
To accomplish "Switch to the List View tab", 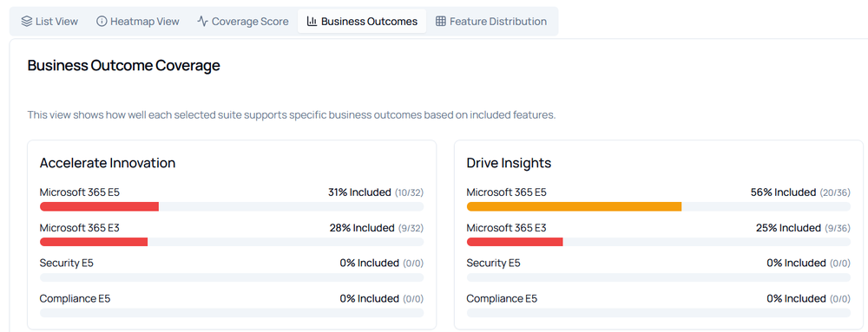I will tap(49, 22).
